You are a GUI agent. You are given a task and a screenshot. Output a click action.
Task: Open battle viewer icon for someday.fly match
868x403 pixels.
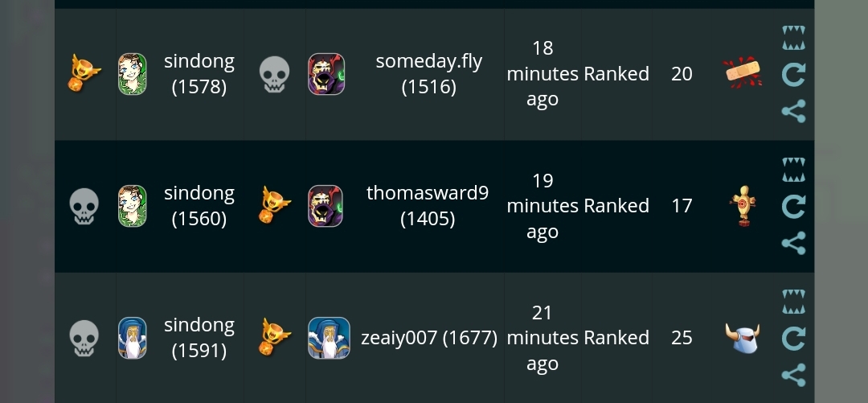click(x=793, y=38)
